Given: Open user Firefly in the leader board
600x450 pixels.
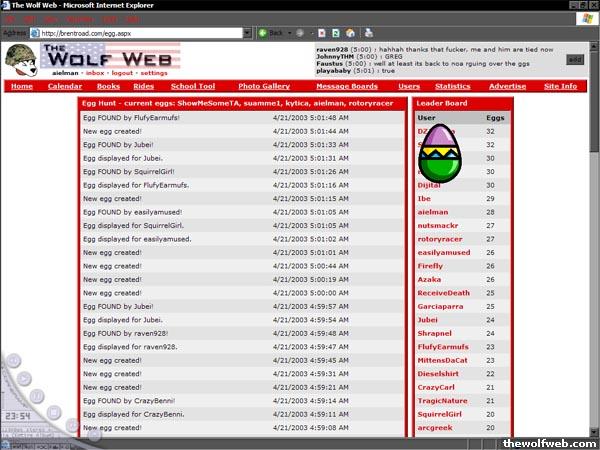Looking at the screenshot, I should point(430,266).
